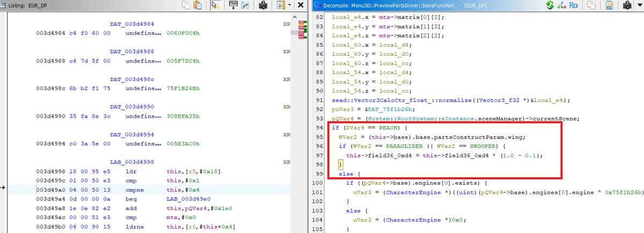Expand the Listing toolbar dropdown arrow
644x233 pixels.
click(x=290, y=5)
